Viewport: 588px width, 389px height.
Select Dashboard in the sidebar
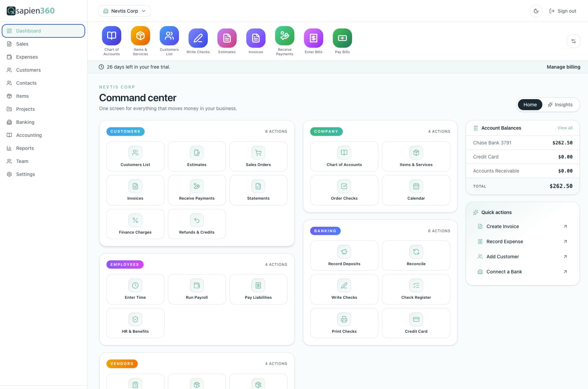tap(44, 31)
